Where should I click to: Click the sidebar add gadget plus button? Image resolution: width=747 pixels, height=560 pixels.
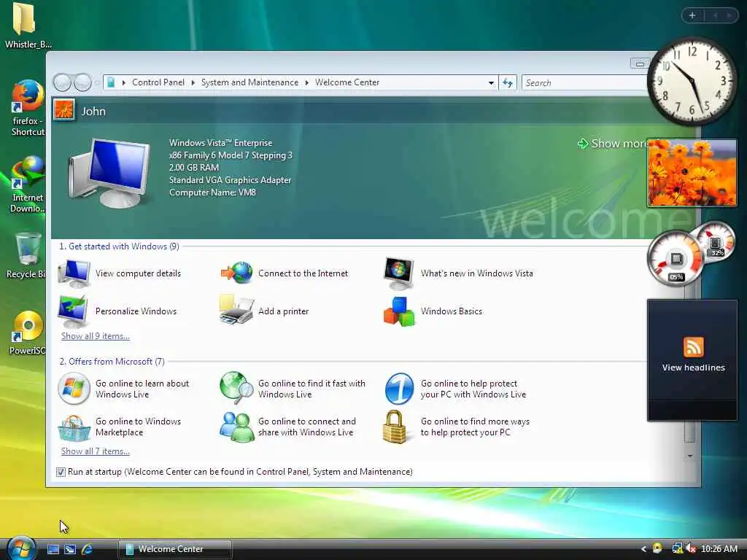pos(692,16)
